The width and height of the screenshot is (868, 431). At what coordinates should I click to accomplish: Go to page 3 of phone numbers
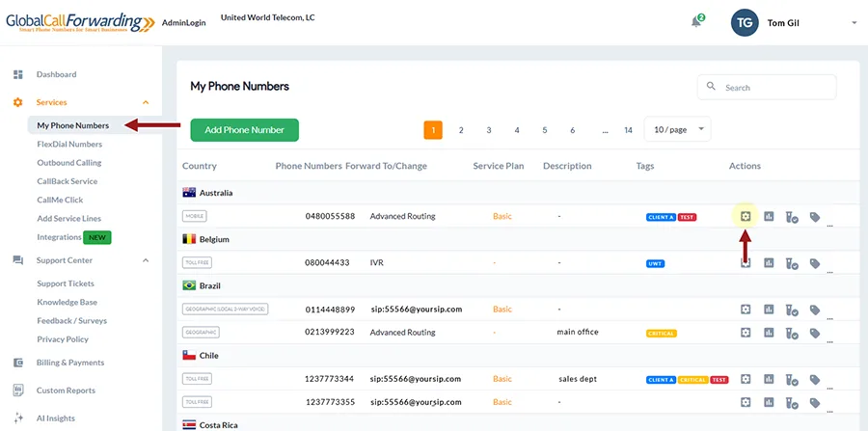coord(489,130)
